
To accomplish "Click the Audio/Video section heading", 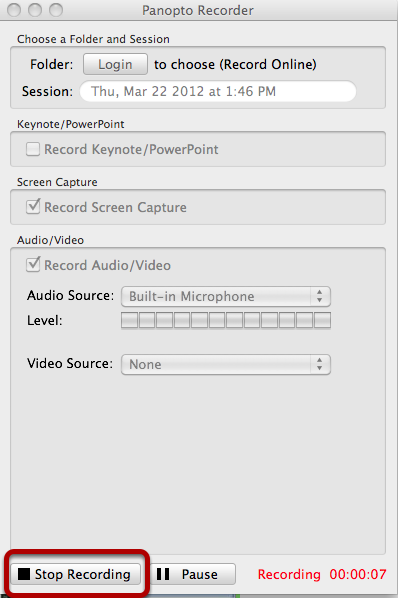I will click(x=50, y=240).
